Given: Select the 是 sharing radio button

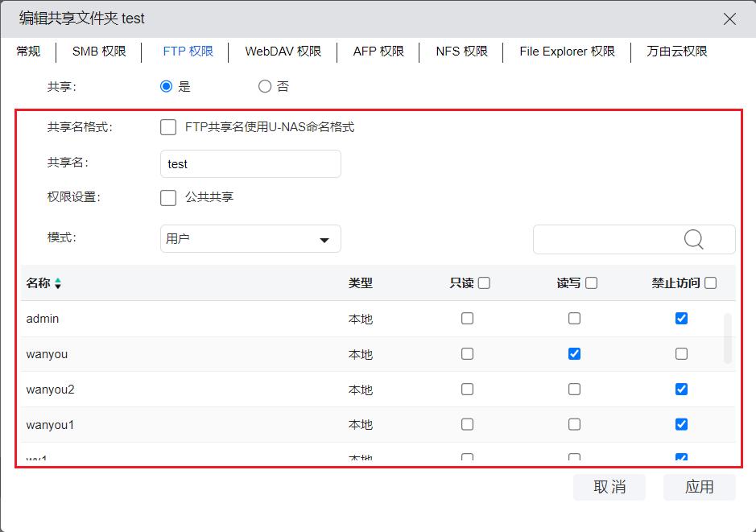Looking at the screenshot, I should 167,86.
